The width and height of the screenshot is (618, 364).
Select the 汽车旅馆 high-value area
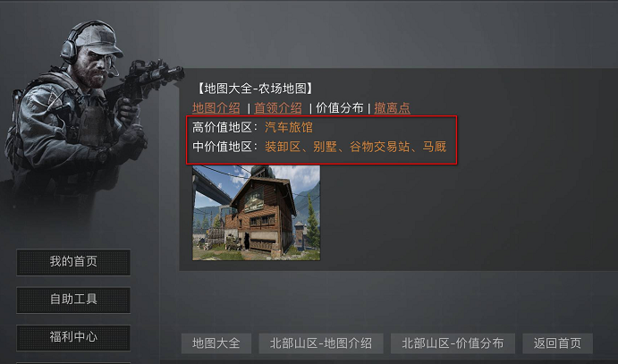pyautogui.click(x=289, y=127)
